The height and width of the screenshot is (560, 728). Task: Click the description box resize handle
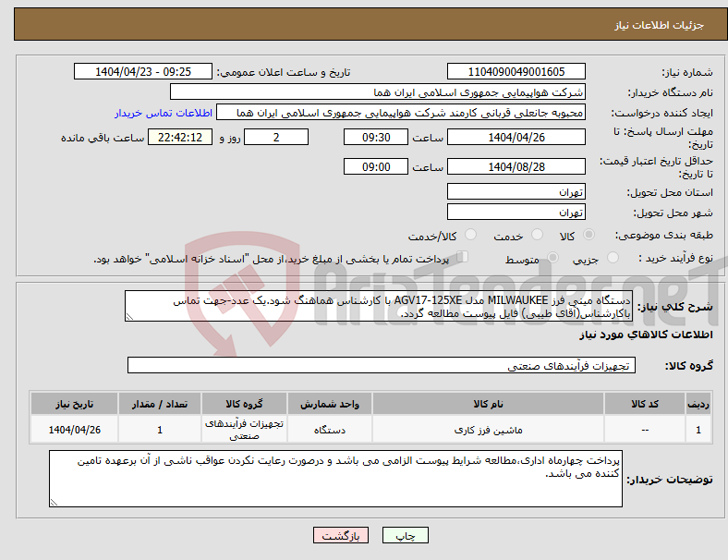click(129, 317)
